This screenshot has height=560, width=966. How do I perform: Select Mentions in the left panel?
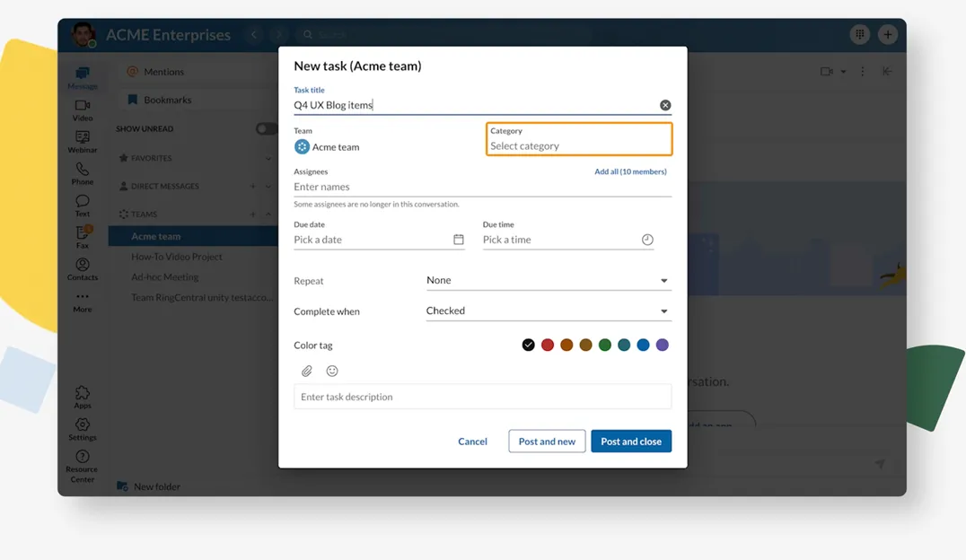[x=163, y=72]
